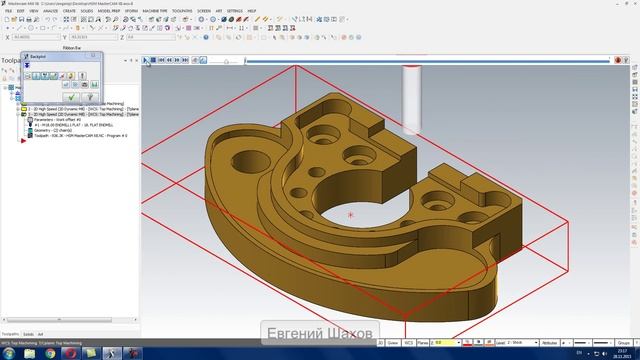The width and height of the screenshot is (640, 360).
Task: Click the Gview status bar button
Action: coord(393,343)
